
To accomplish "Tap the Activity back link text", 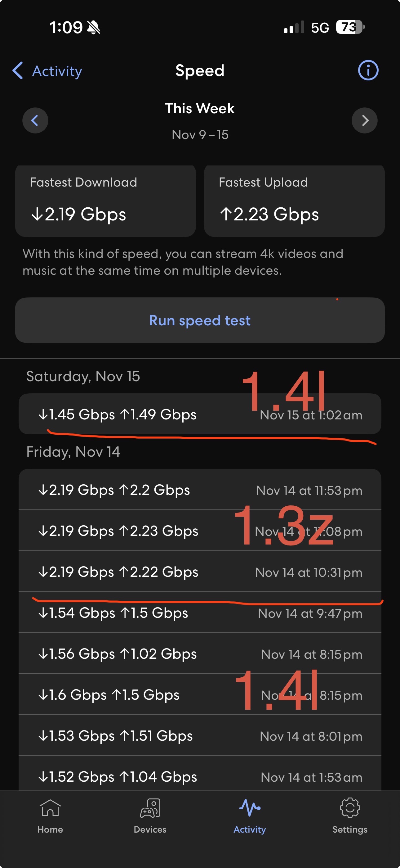I will click(x=57, y=71).
